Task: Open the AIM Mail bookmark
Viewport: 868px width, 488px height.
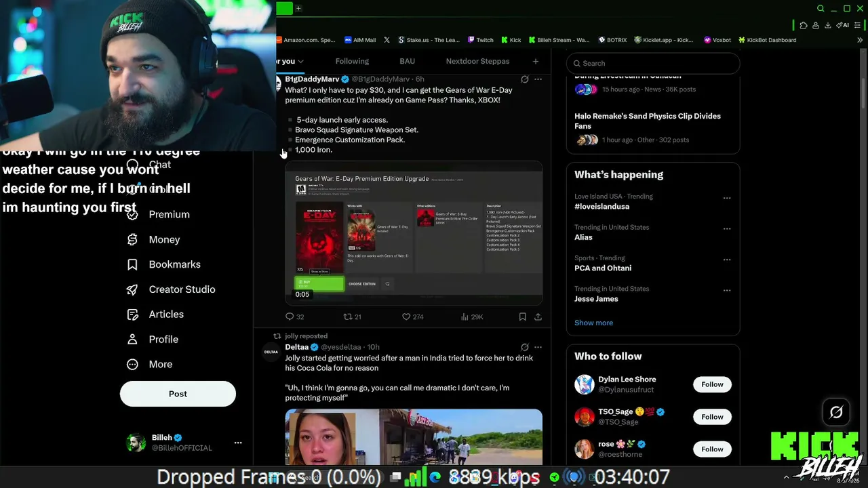Action: [x=360, y=40]
